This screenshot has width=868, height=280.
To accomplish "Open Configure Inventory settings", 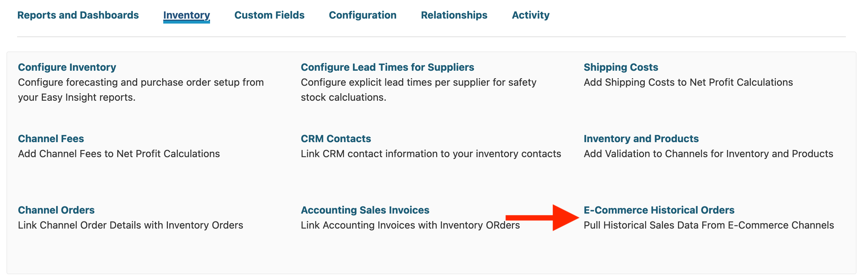I will [x=66, y=67].
